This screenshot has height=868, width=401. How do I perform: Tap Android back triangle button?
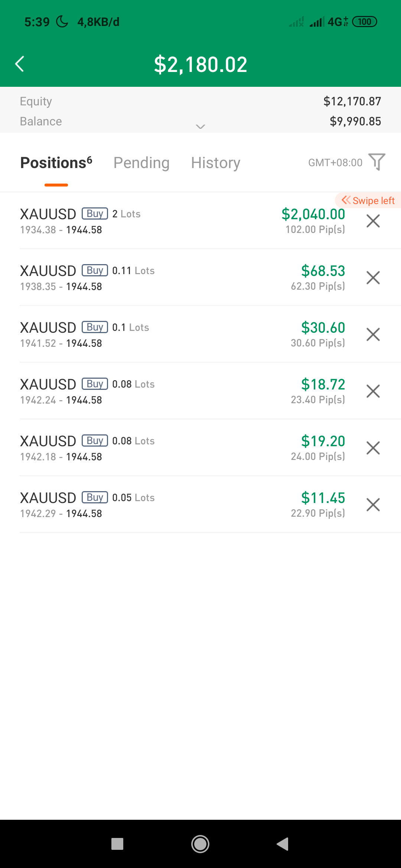point(283,844)
